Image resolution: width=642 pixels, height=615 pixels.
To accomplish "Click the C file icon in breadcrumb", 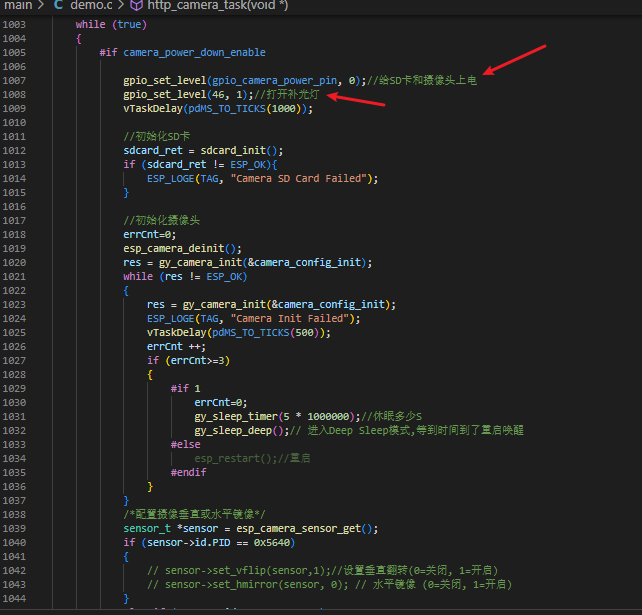I will [x=59, y=5].
